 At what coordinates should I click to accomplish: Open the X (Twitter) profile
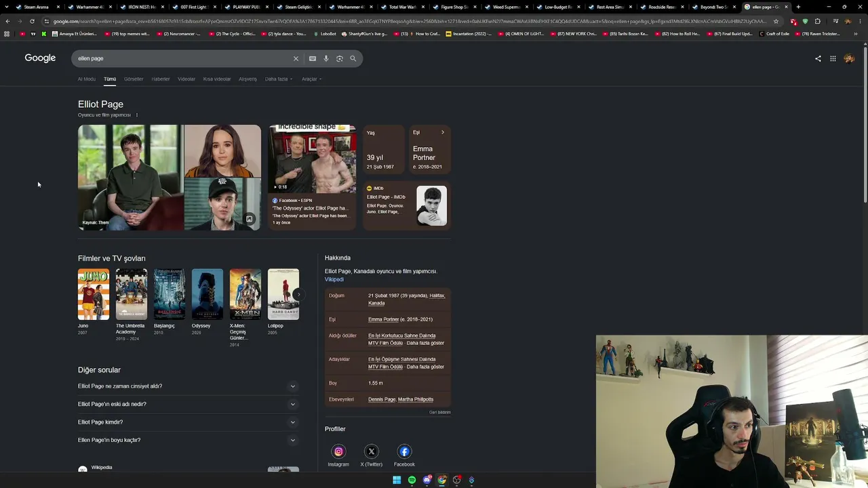click(372, 451)
